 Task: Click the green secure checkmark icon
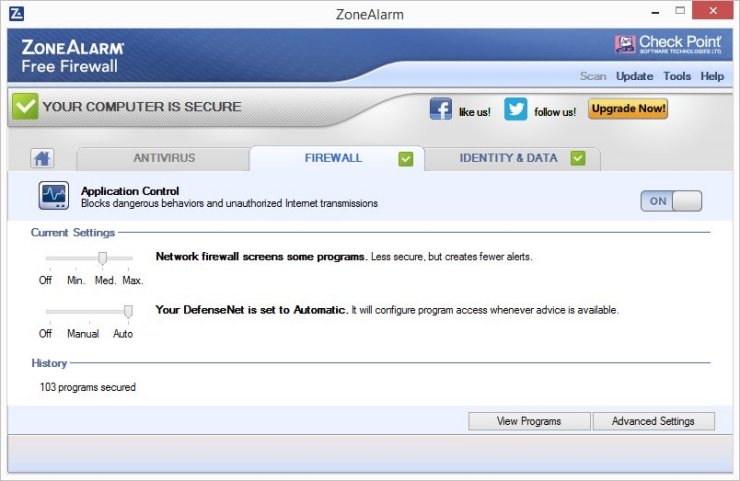(x=25, y=106)
